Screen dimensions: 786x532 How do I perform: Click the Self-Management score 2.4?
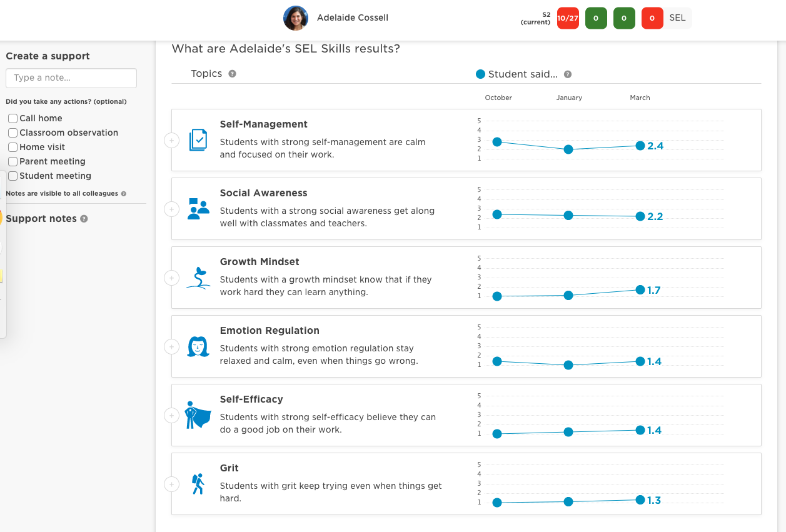[655, 146]
